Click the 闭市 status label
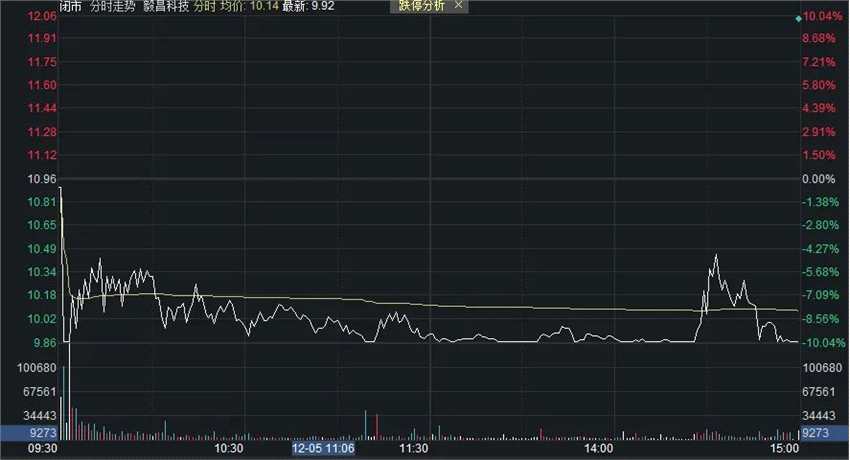 tap(70, 7)
